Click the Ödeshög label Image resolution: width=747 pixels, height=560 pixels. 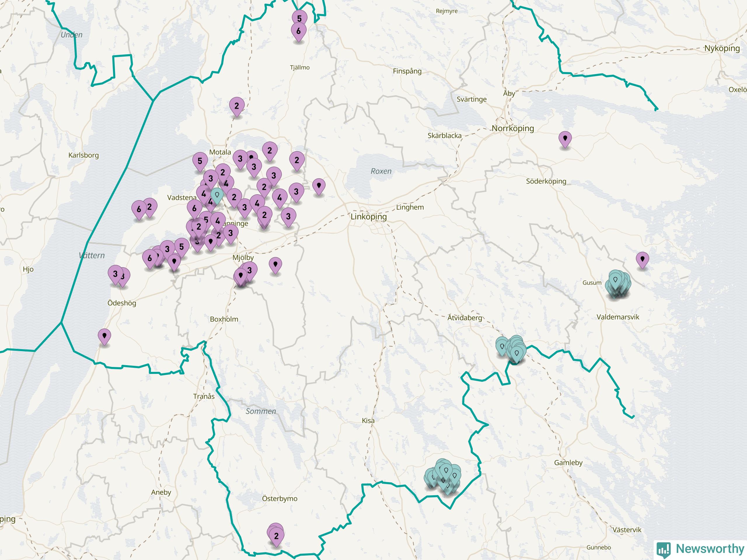122,303
